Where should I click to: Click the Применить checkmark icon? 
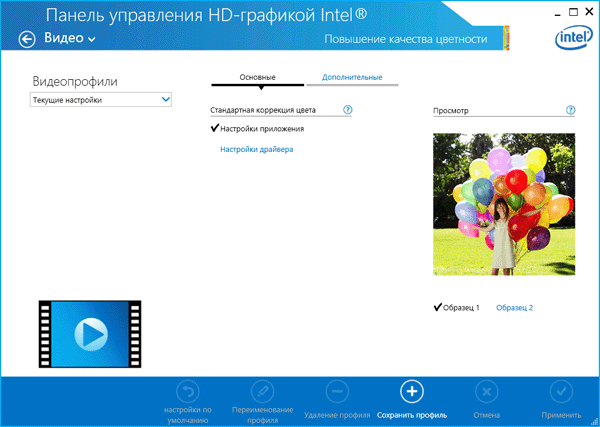561,392
